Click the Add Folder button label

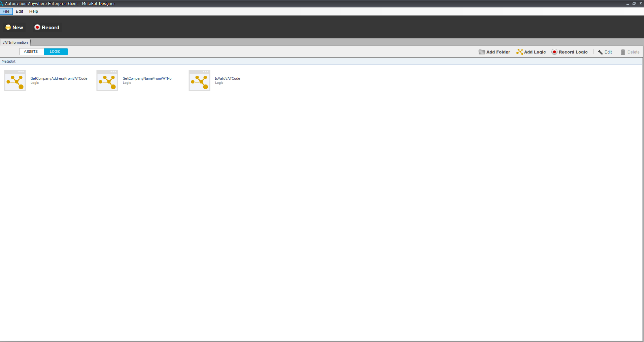point(498,52)
